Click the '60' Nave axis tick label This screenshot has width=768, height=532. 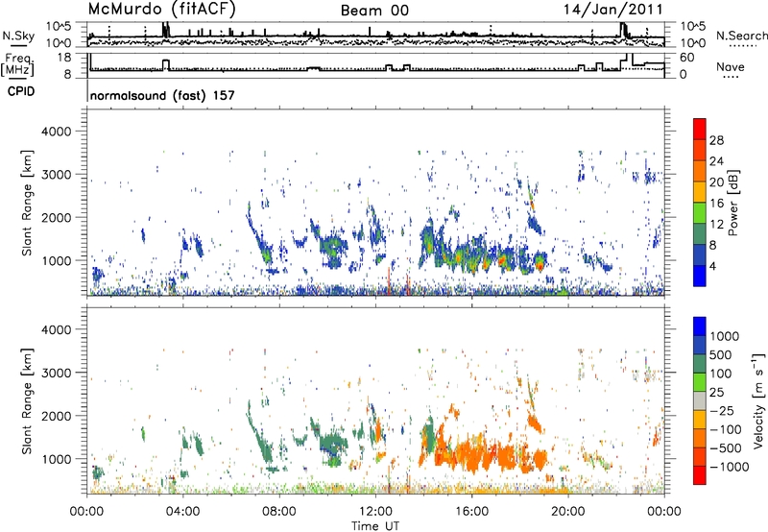[x=686, y=58]
